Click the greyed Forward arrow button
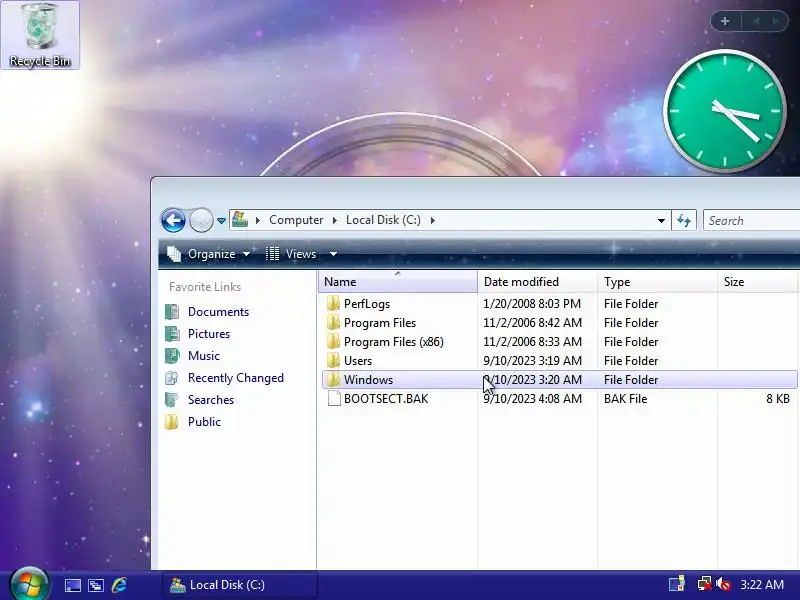This screenshot has height=600, width=800. point(201,220)
